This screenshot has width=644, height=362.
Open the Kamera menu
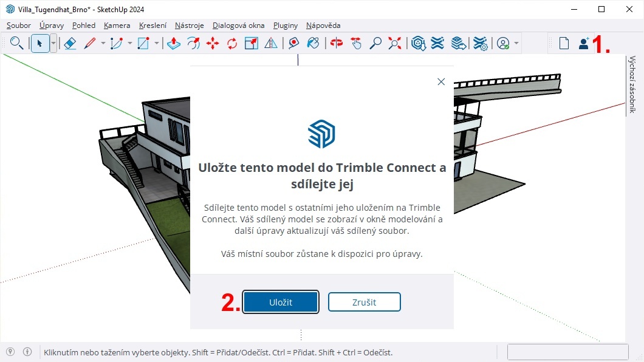[117, 26]
